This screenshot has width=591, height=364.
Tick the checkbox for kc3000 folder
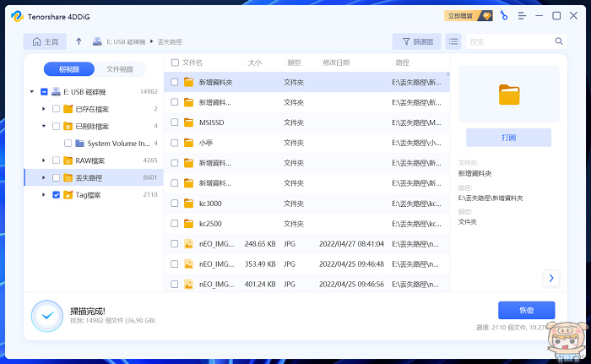[175, 204]
